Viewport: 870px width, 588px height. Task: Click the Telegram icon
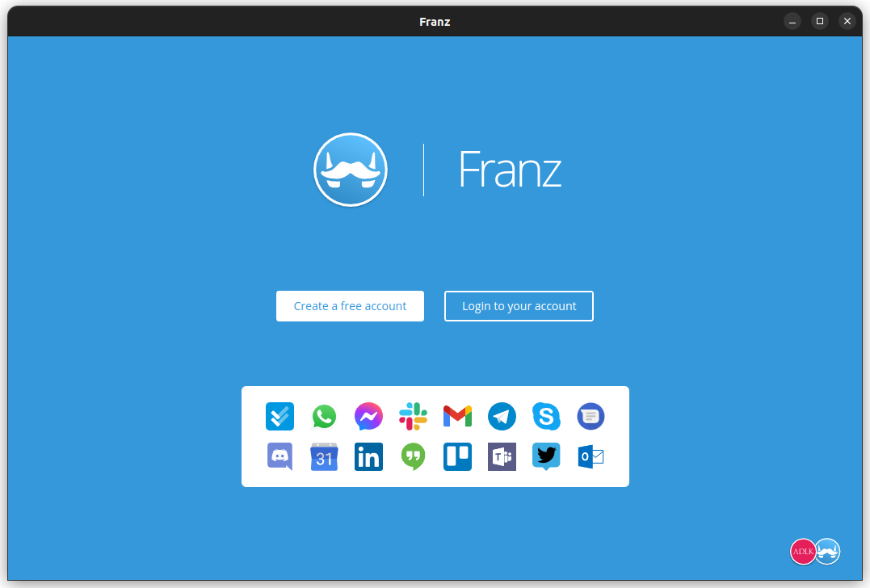[x=502, y=416]
